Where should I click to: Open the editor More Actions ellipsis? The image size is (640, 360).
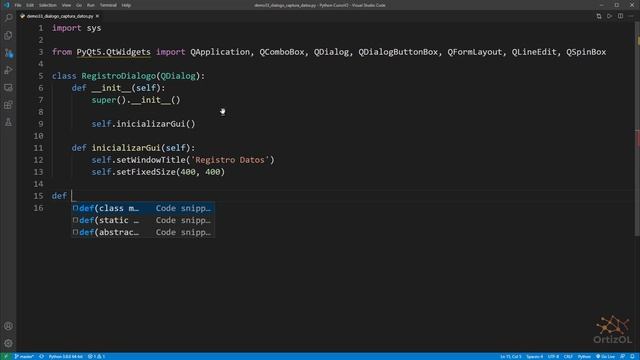(631, 16)
